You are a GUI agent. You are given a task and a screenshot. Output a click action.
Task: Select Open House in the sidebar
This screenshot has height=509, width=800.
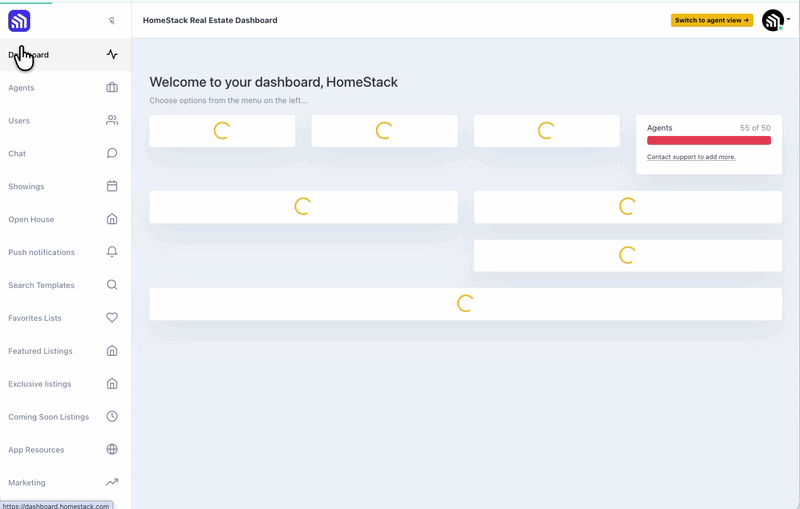pyautogui.click(x=65, y=219)
